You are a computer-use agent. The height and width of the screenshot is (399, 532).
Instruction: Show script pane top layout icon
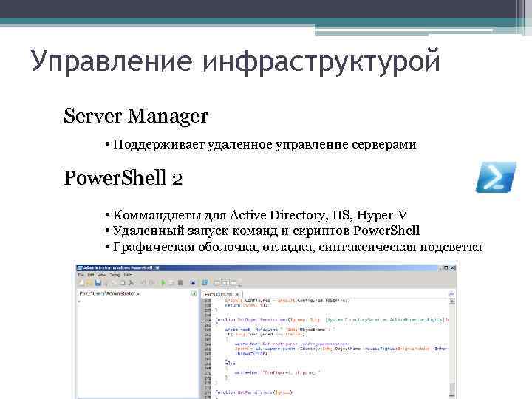click(x=216, y=282)
